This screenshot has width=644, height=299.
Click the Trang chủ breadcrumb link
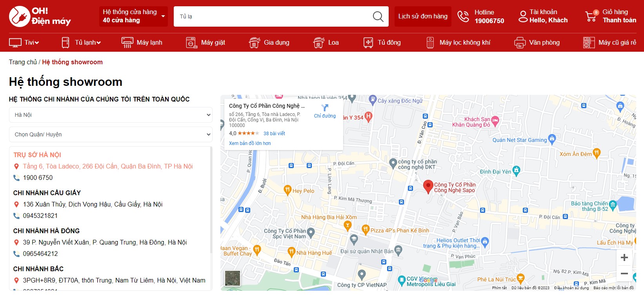coord(23,62)
